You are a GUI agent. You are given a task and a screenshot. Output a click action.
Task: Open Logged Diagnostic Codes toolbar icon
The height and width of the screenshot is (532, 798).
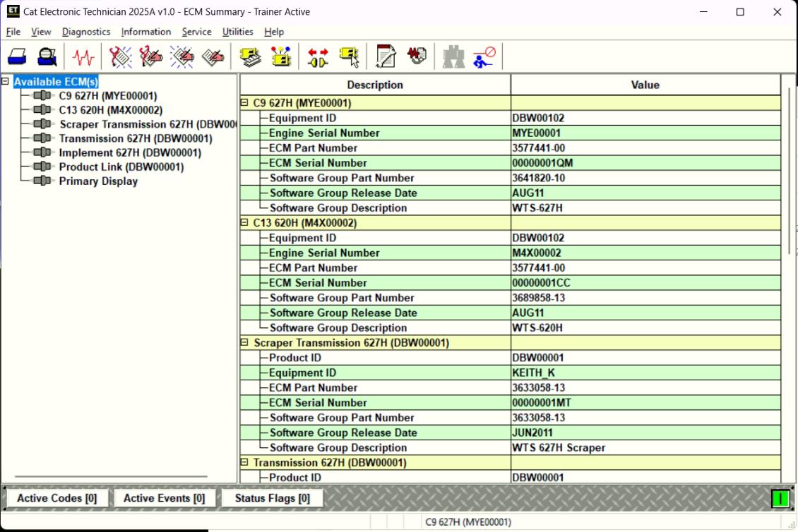tap(150, 56)
